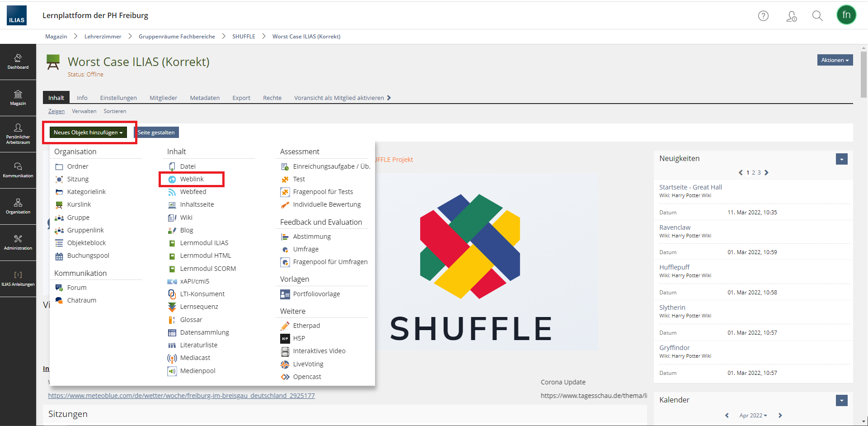The height and width of the screenshot is (426, 868).
Task: Open the notifications user icon in header
Action: pyautogui.click(x=791, y=16)
